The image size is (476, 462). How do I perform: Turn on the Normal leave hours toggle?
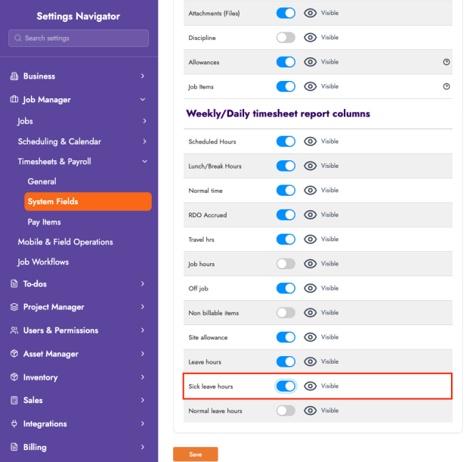coord(286,411)
